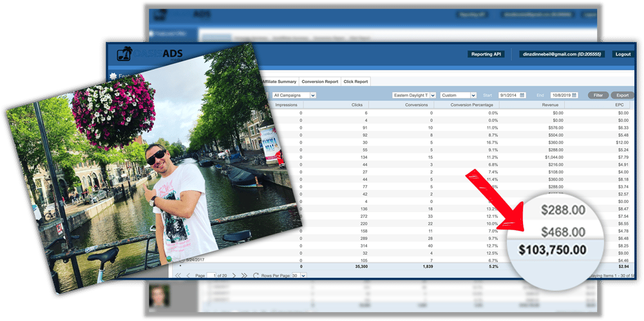Screen dimensions: 644x321
Task: Select the 35,300 total clicks value
Action: click(x=360, y=267)
